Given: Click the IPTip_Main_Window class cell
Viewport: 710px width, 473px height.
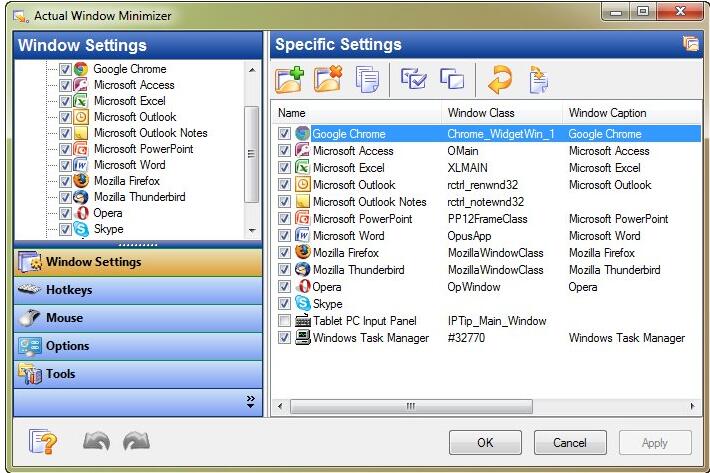Looking at the screenshot, I should [x=497, y=321].
